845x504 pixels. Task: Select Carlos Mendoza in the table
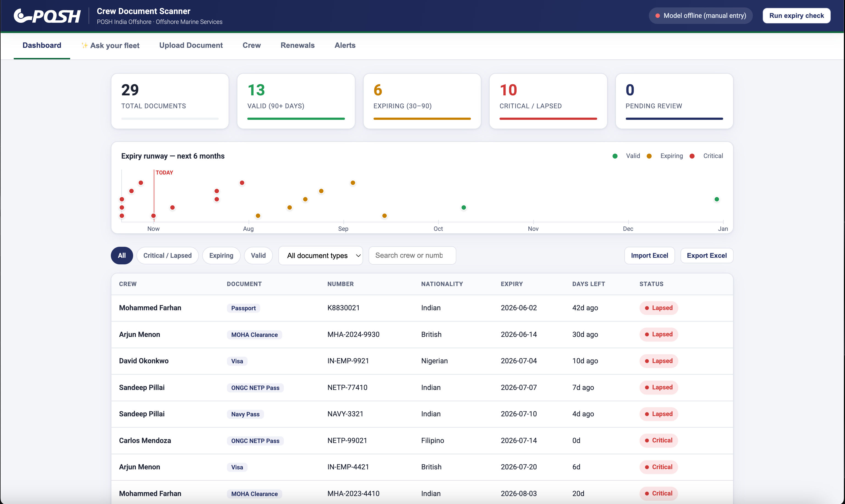[145, 441]
